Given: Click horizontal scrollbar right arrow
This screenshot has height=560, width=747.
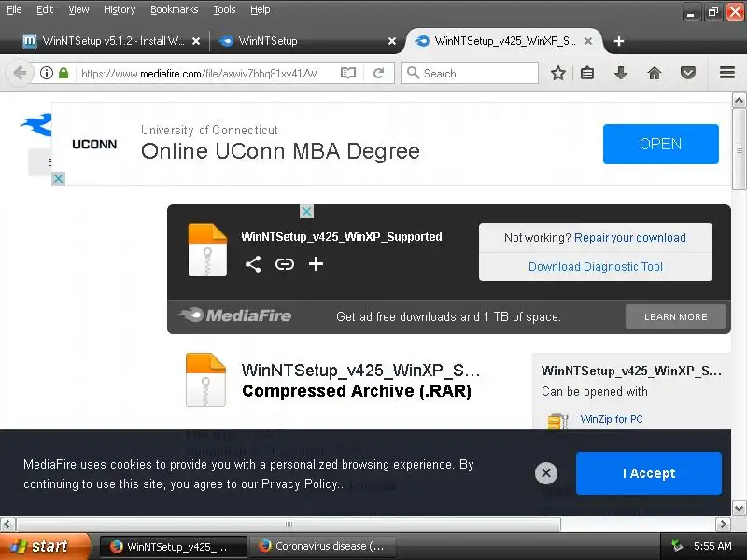Looking at the screenshot, I should 723,525.
